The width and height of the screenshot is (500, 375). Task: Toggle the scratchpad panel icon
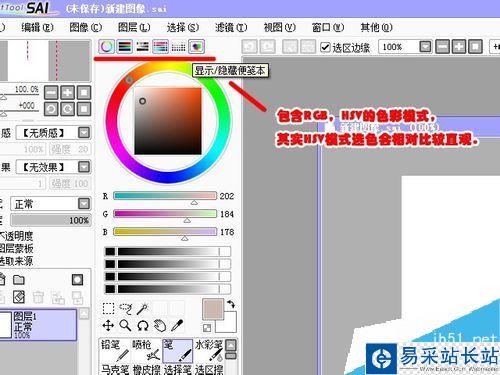point(196,47)
